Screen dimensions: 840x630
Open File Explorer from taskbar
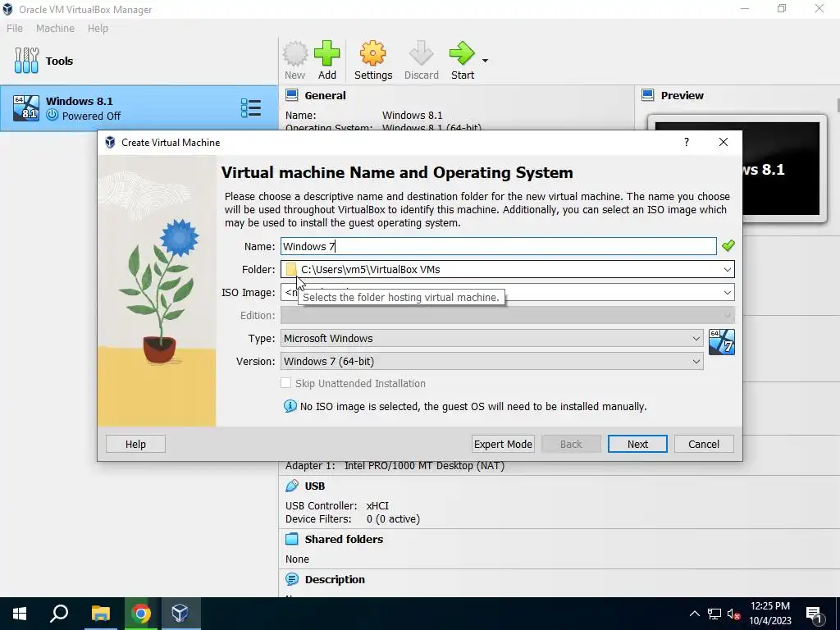coord(101,614)
